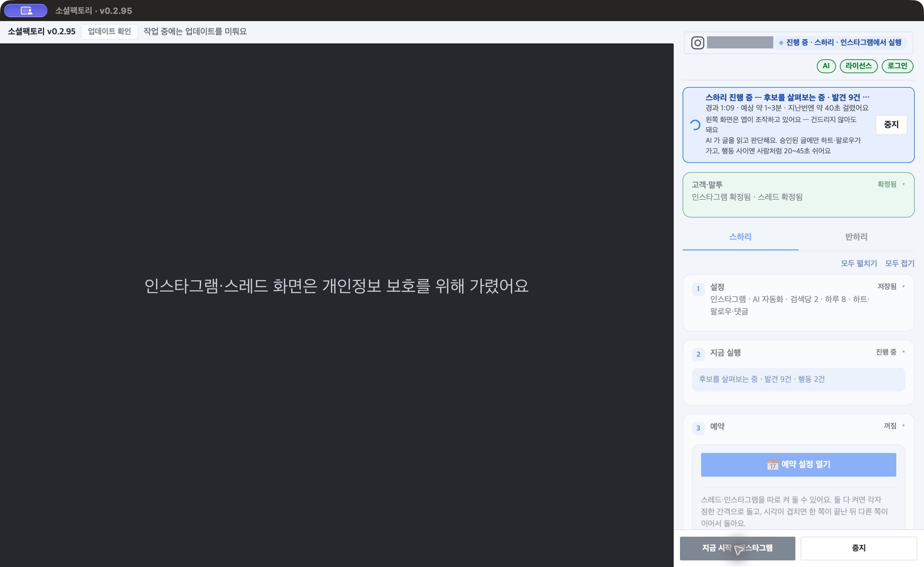Click the 소셜팩토리 v0.2.95 label in toolbar
924x567 pixels.
(42, 32)
